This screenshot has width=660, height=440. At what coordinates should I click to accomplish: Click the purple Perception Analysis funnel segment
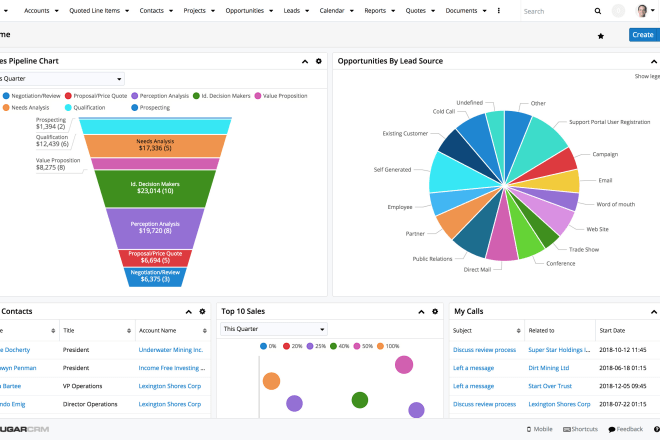[155, 228]
